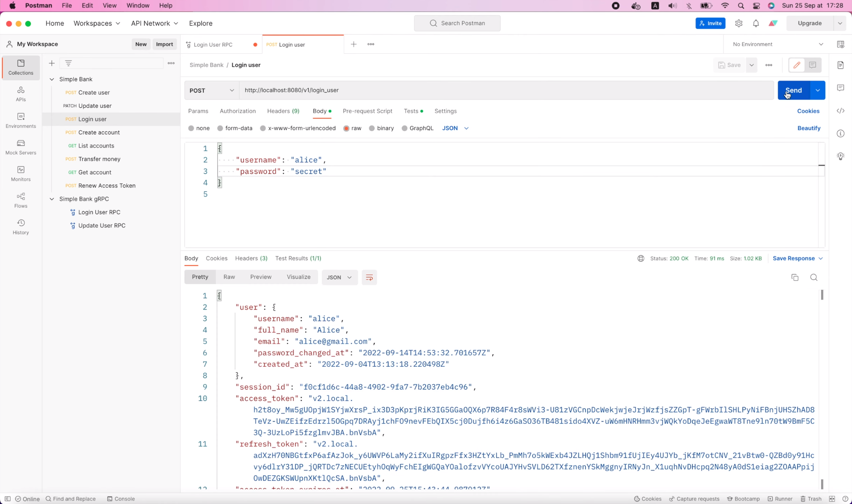Collapse the Simple Bank collection

[x=52, y=79]
